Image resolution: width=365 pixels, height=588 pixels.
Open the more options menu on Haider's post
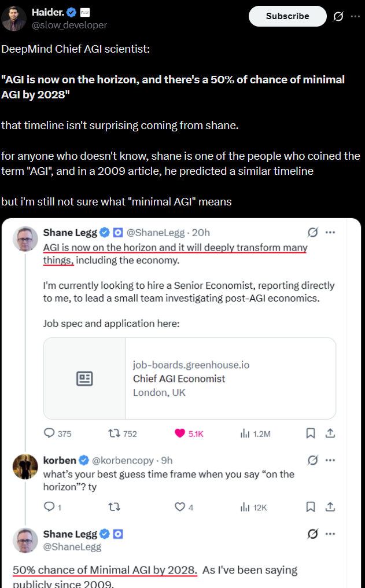[x=354, y=16]
